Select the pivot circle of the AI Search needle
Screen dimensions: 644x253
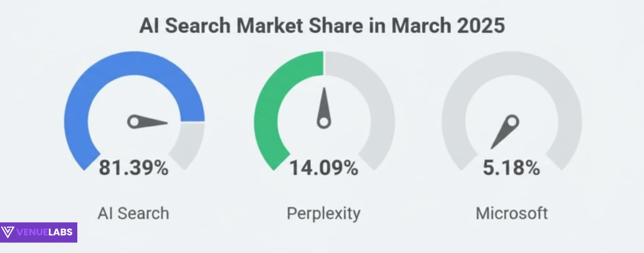tap(133, 122)
